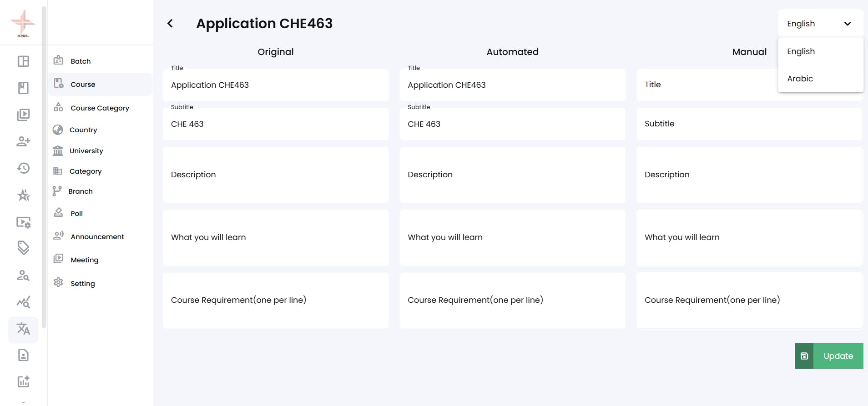Click the star icon in left rail

(23, 195)
